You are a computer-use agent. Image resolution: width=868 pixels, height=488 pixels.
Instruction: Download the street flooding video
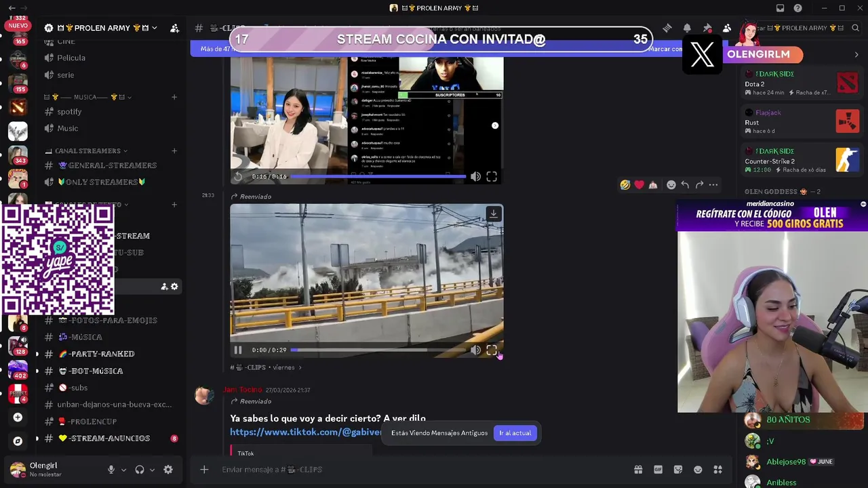494,213
